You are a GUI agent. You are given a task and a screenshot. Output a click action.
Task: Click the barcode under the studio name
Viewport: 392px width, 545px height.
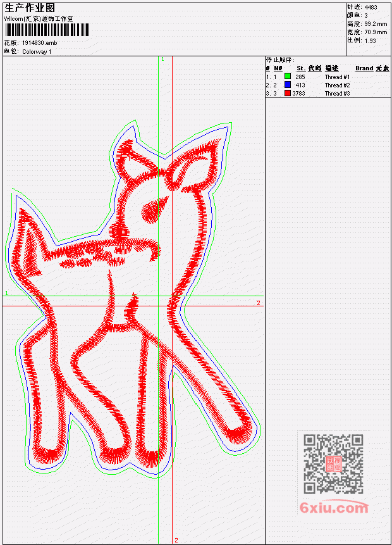pyautogui.click(x=47, y=30)
